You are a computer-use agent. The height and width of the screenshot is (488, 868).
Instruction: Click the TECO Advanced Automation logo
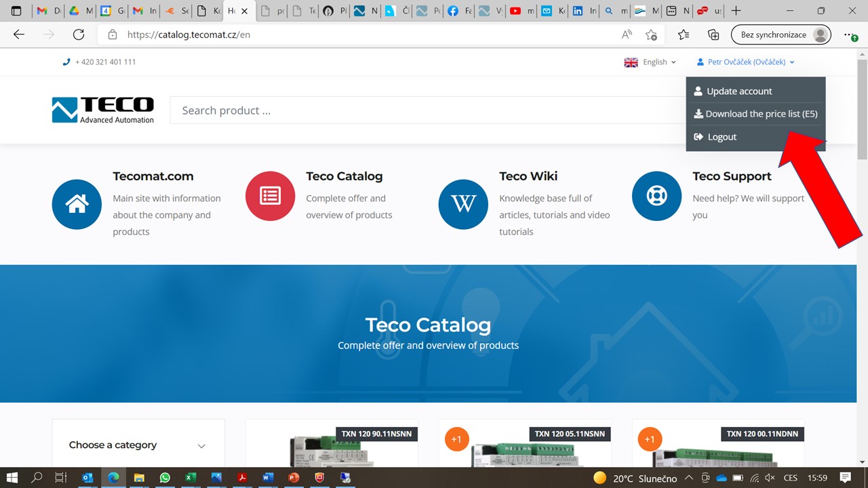coord(103,110)
